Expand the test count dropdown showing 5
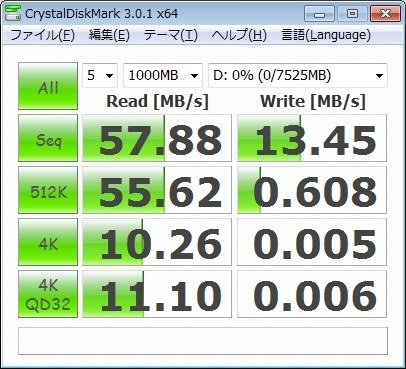 coord(100,75)
